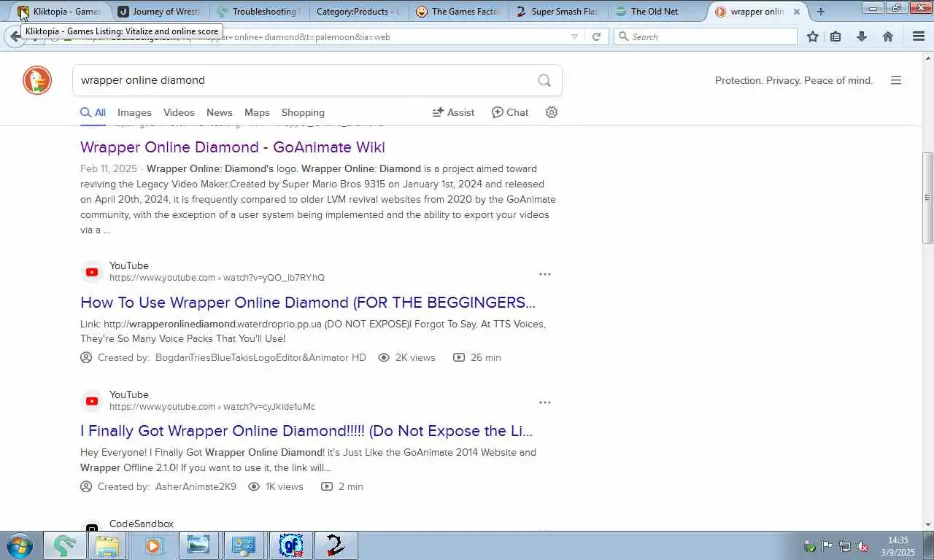Switch to the Troubleshooting tab

[x=258, y=11]
